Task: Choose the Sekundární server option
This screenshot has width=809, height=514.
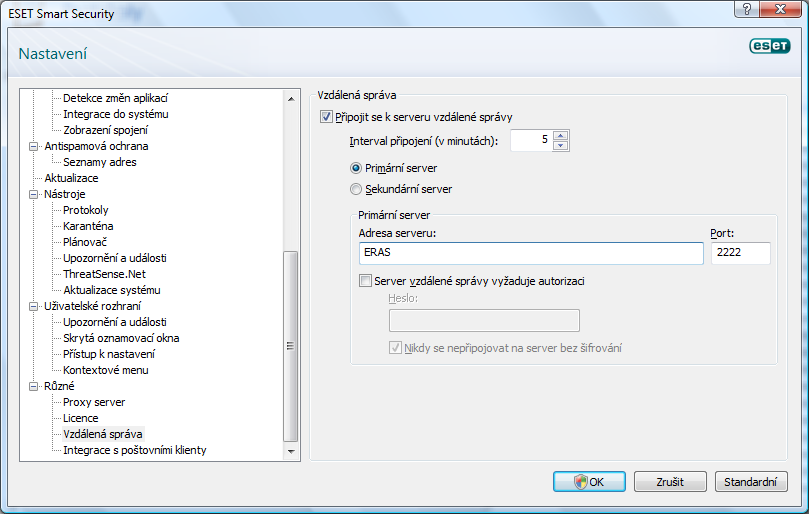Action: point(355,189)
